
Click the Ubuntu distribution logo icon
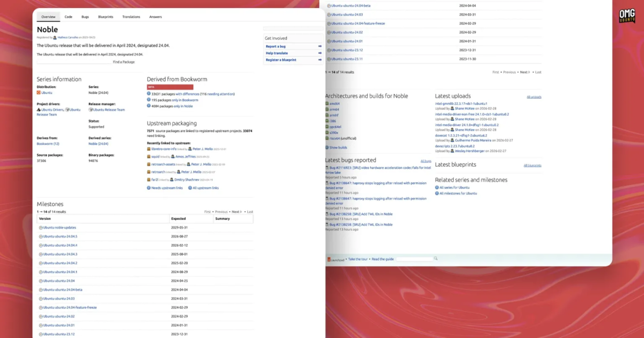coord(39,93)
